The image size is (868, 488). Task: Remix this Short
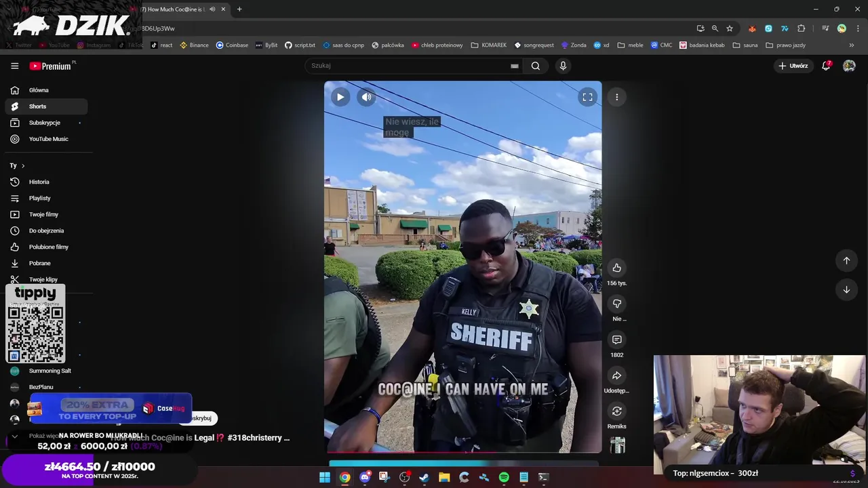[x=616, y=411]
